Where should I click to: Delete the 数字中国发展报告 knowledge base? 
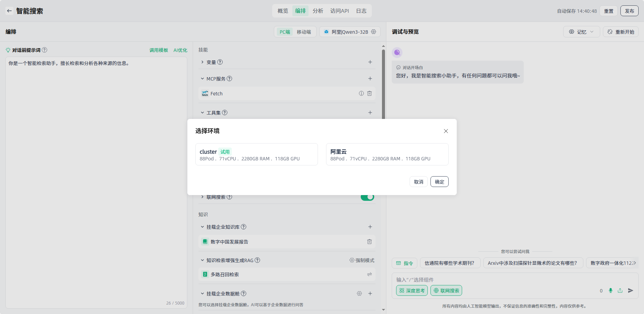[369, 242]
